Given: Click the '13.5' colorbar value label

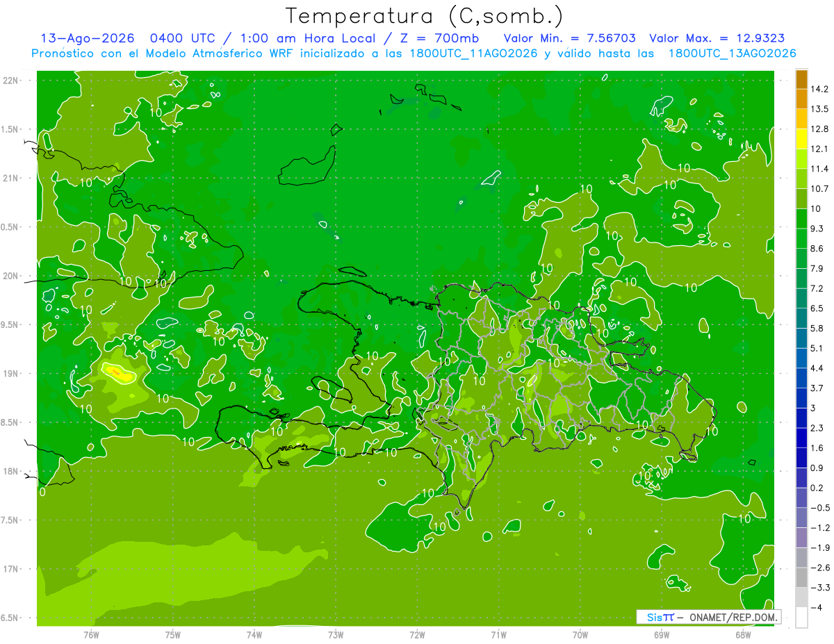Looking at the screenshot, I should coord(819,109).
